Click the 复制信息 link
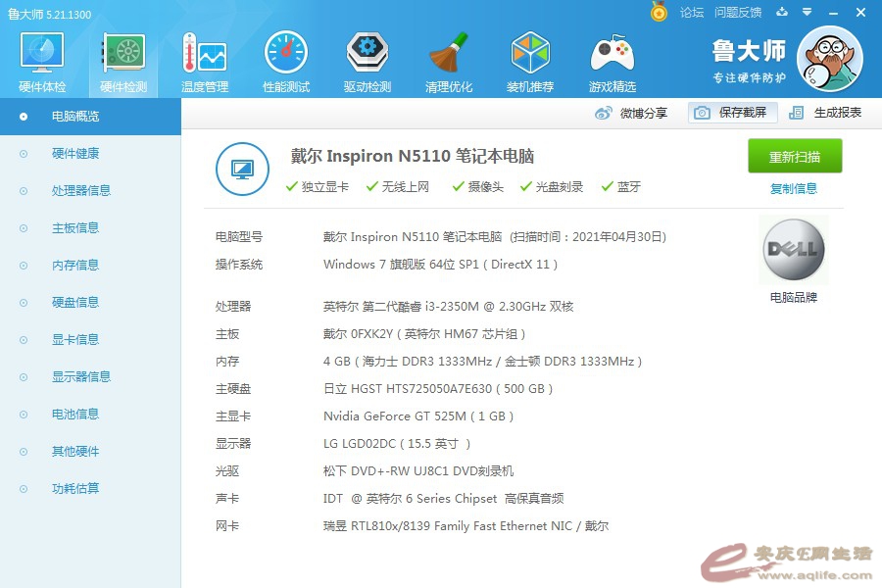The width and height of the screenshot is (882, 588). pyautogui.click(x=794, y=188)
